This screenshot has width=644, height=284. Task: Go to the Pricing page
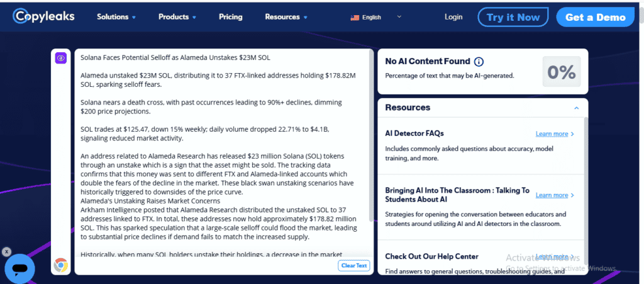point(230,17)
